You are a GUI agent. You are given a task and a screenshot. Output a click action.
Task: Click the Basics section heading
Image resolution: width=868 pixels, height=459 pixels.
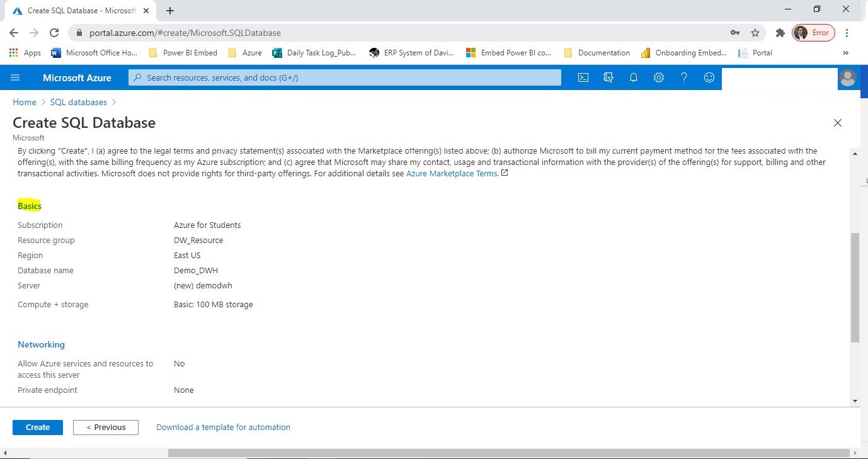(x=30, y=206)
